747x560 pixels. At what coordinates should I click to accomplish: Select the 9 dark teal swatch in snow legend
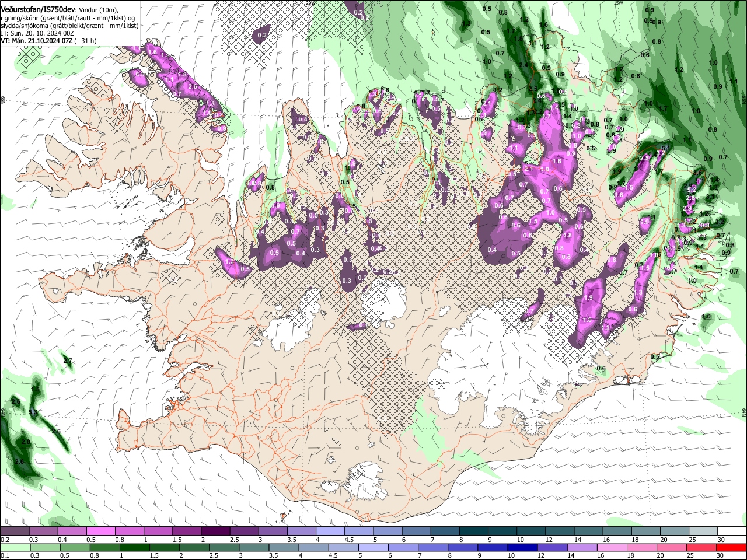point(503,531)
